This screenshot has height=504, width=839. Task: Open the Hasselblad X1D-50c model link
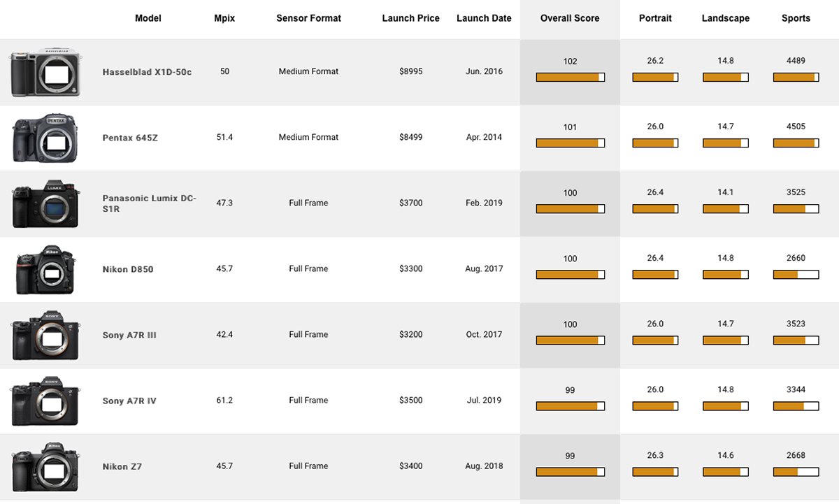click(x=147, y=72)
